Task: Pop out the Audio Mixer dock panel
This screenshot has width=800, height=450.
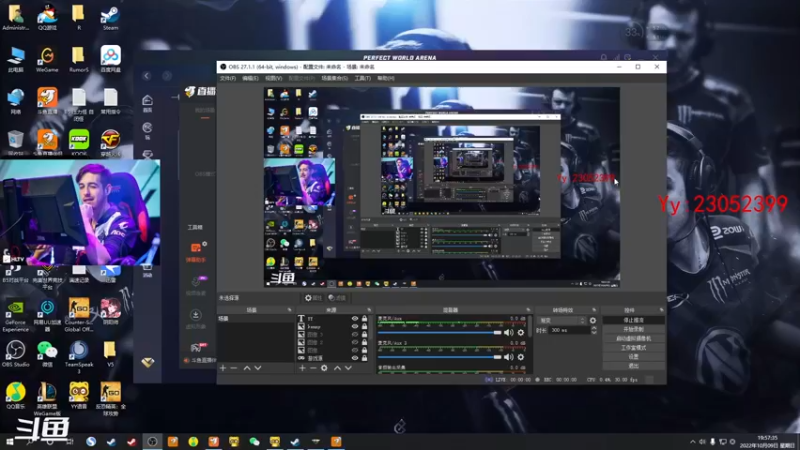Action: coord(528,310)
